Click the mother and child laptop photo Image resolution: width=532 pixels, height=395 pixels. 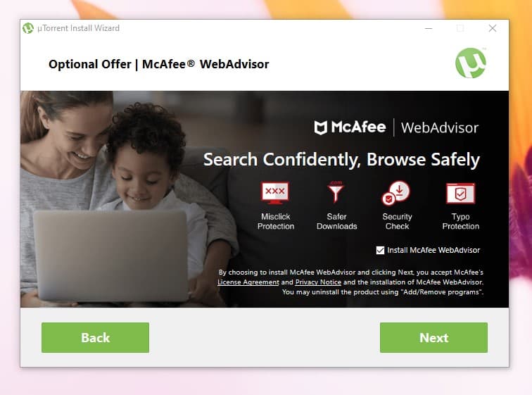coord(122,199)
